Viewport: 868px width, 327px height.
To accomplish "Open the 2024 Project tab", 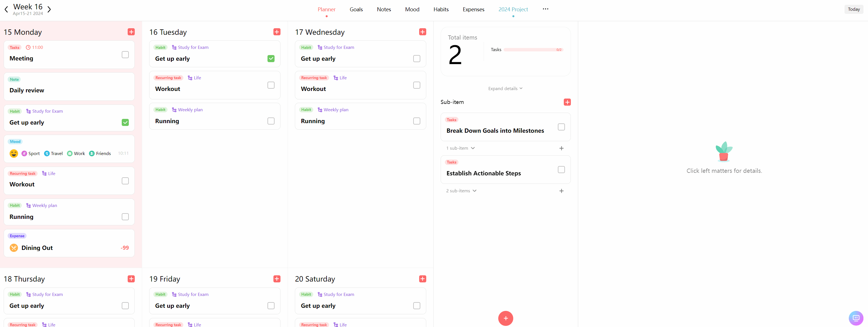I will click(x=513, y=9).
